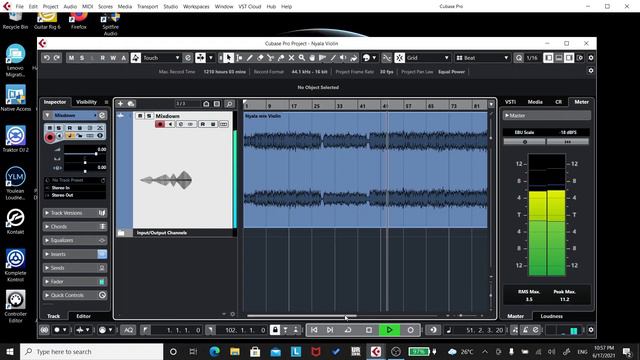Select the Split scissors tool
The image size is (640, 360).
tap(271, 58)
